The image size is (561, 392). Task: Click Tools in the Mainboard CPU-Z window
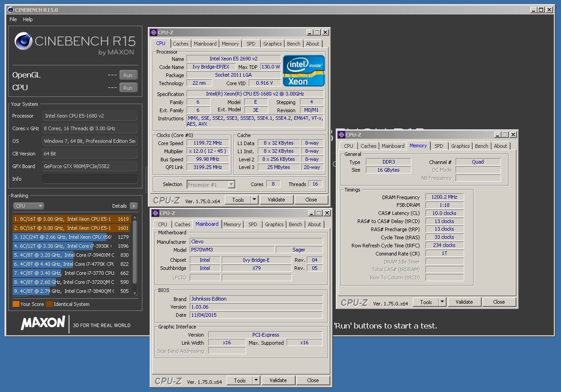click(240, 380)
